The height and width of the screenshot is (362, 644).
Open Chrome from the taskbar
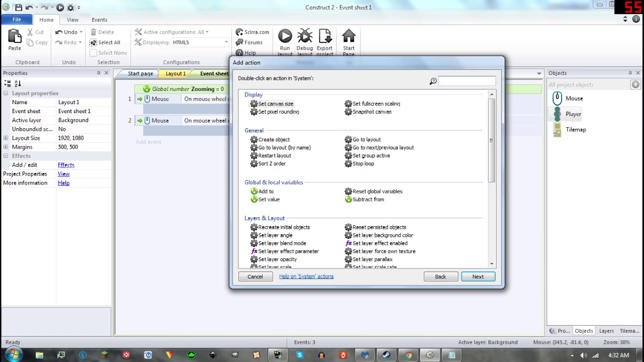click(408, 355)
